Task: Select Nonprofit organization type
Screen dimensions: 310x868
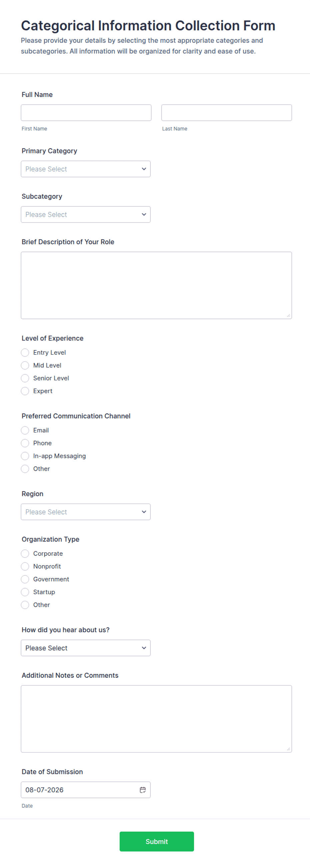Action: pos(25,566)
